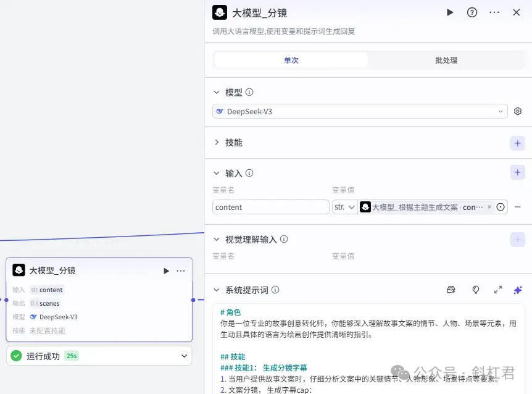Collapse the 系统提示词 section
Image resolution: width=532 pixels, height=394 pixels.
[x=217, y=290]
